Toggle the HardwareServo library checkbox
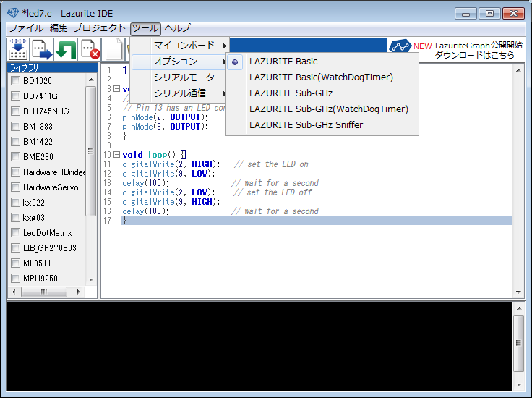This screenshot has height=398, width=532. click(x=15, y=187)
